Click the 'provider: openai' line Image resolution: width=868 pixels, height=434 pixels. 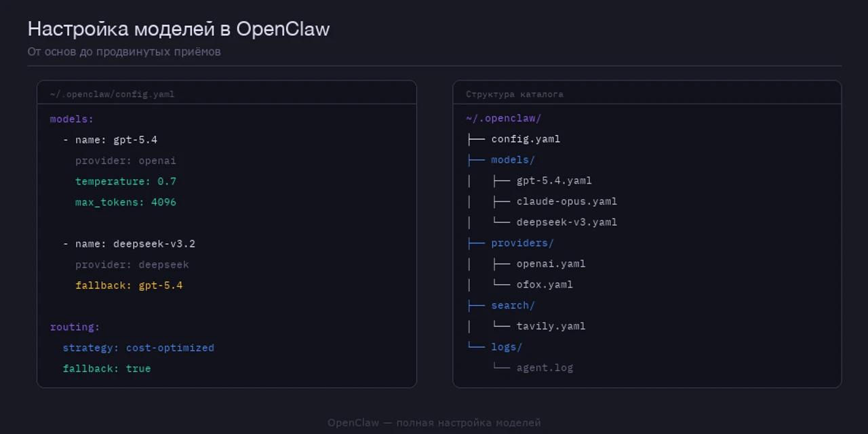(x=125, y=161)
